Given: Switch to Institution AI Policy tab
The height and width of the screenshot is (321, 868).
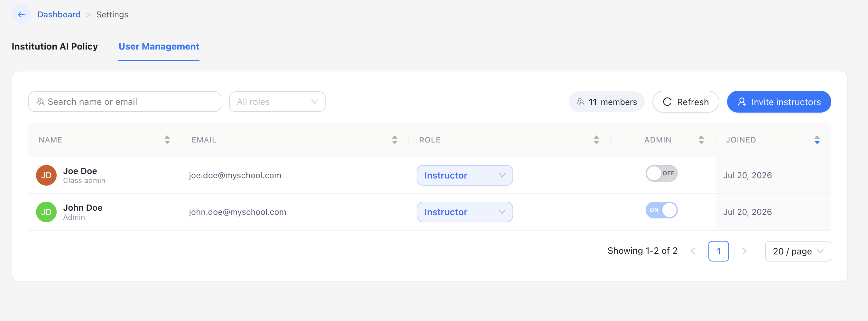Looking at the screenshot, I should pyautogui.click(x=55, y=47).
